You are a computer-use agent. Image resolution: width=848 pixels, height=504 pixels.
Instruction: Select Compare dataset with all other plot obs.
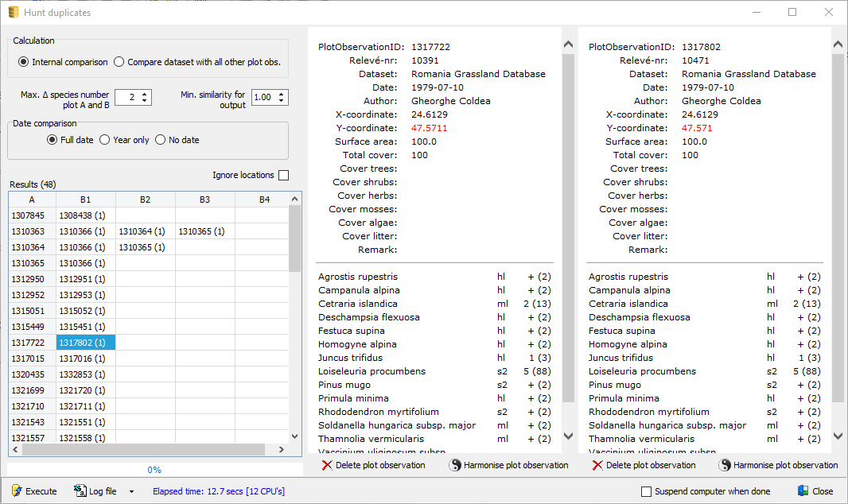(x=119, y=62)
